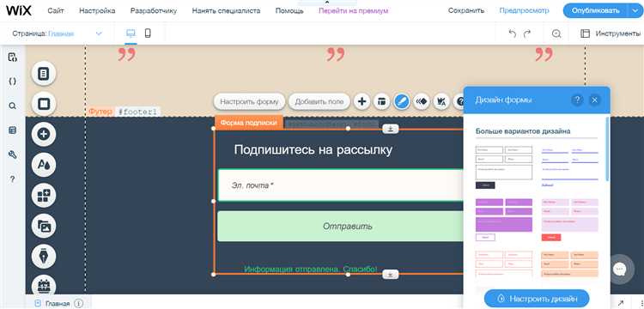Click Перейти на премиум link
Screen dimensions: 644x309
[353, 10]
